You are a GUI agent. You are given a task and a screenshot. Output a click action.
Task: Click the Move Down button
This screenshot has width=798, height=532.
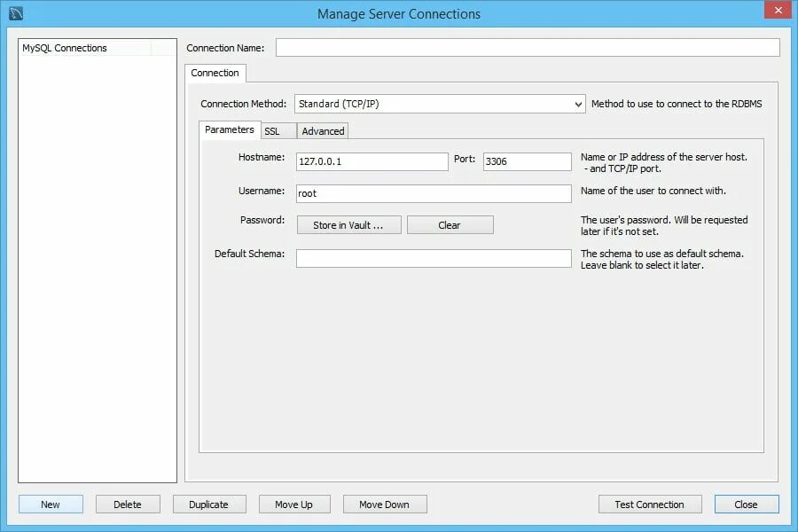point(385,504)
